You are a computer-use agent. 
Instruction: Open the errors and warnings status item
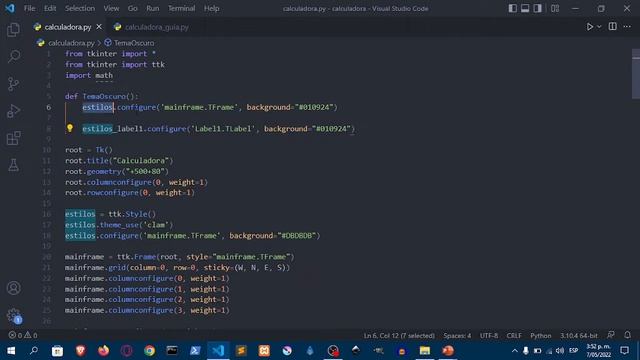23,336
